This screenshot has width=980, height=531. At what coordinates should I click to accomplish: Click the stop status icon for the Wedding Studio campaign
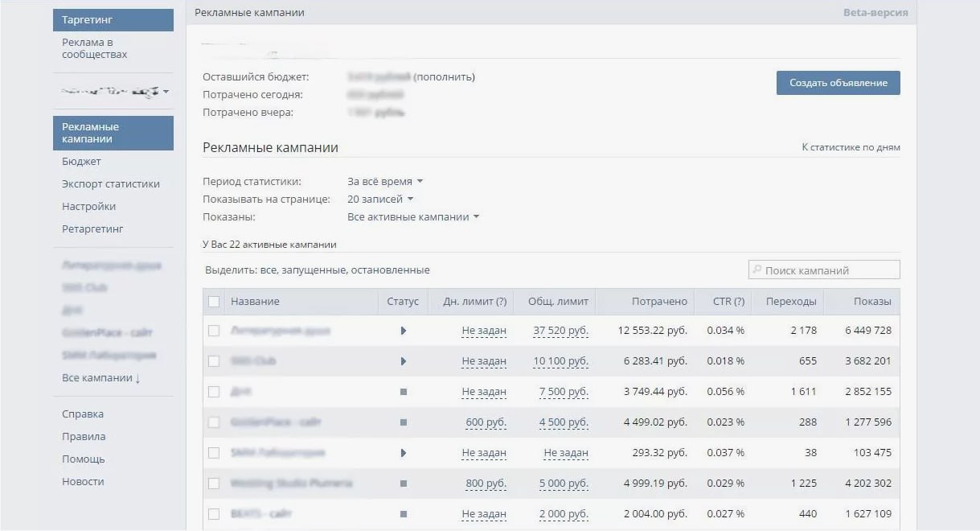click(403, 484)
